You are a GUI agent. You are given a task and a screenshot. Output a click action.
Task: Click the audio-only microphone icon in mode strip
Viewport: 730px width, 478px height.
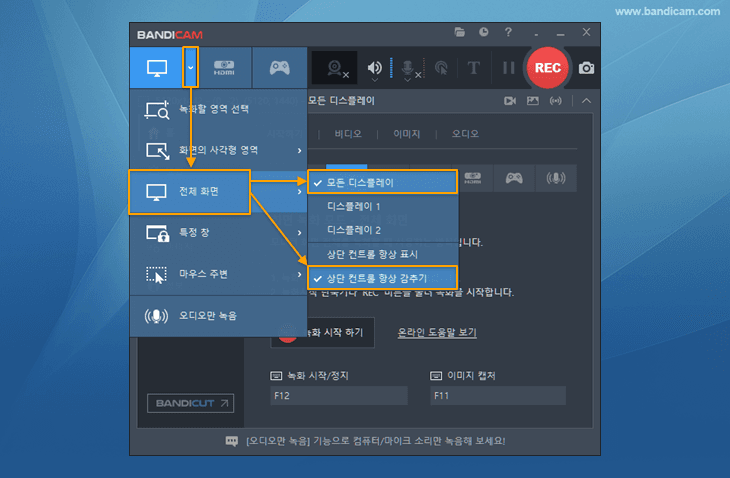556,178
